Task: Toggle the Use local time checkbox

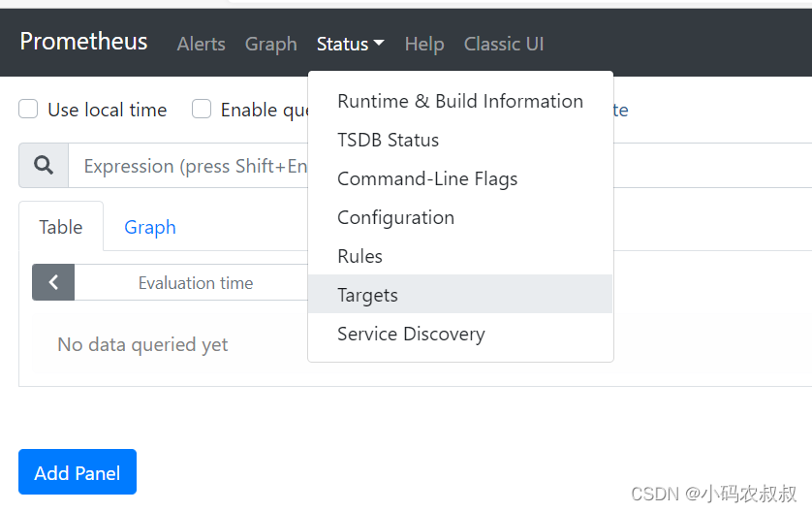Action: coord(28,110)
